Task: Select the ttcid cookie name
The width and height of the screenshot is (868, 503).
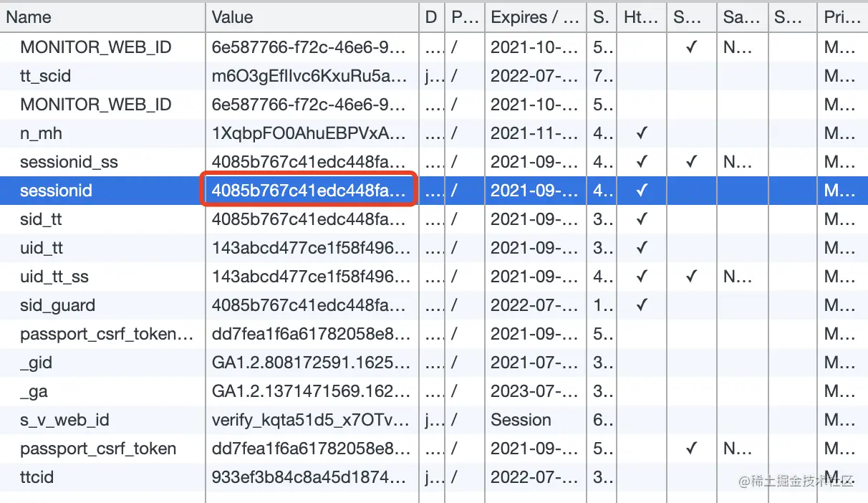Action: click(37, 477)
